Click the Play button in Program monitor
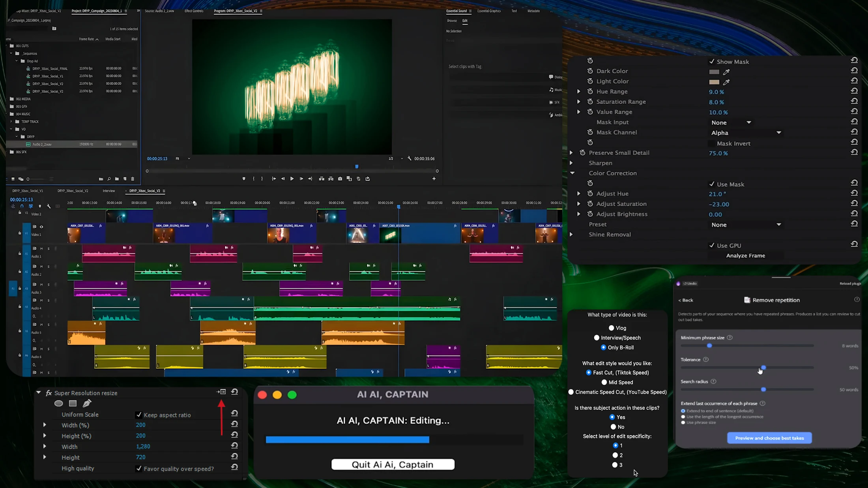Image resolution: width=868 pixels, height=488 pixels. coord(292,179)
